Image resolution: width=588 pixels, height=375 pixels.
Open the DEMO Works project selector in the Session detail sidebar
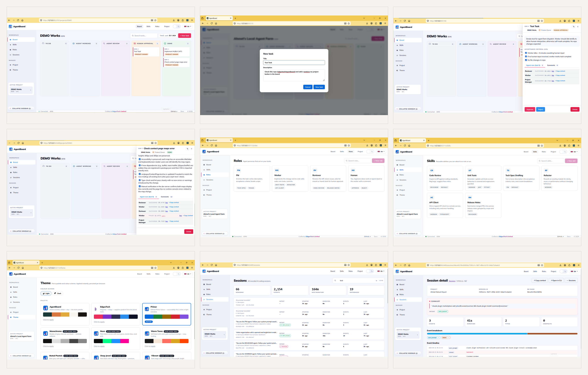[x=408, y=335]
